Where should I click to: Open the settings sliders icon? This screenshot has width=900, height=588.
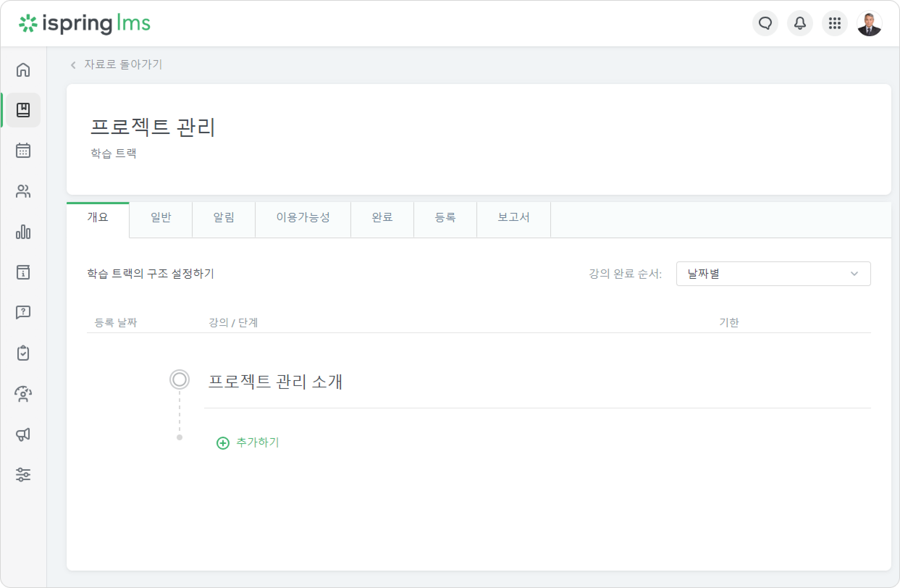tap(23, 475)
